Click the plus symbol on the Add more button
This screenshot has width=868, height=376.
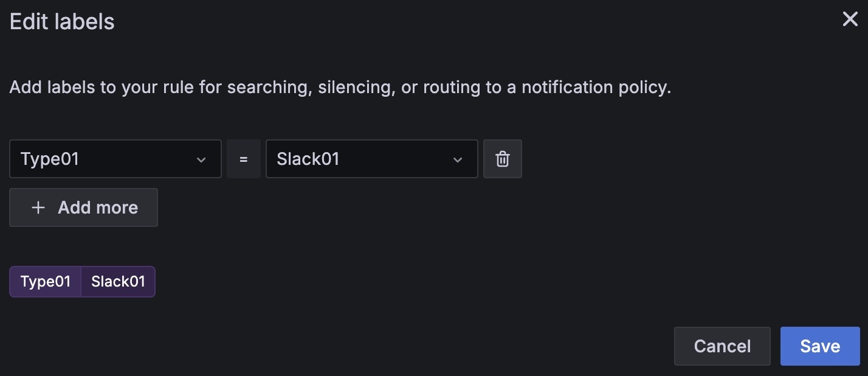tap(38, 207)
